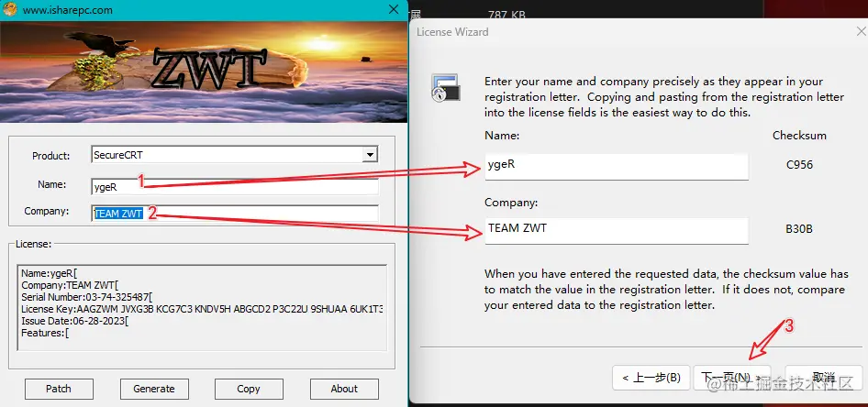The width and height of the screenshot is (868, 407).
Task: Click the Checksum column header
Action: (799, 136)
